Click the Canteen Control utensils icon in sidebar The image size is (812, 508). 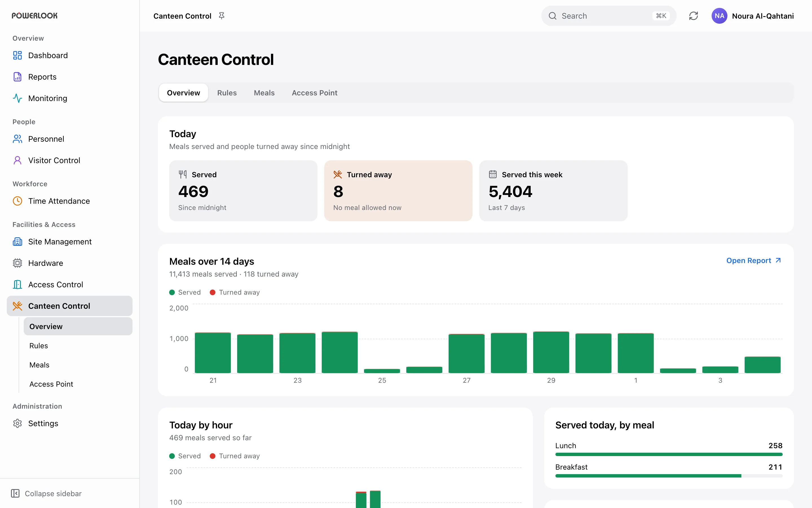[17, 306]
